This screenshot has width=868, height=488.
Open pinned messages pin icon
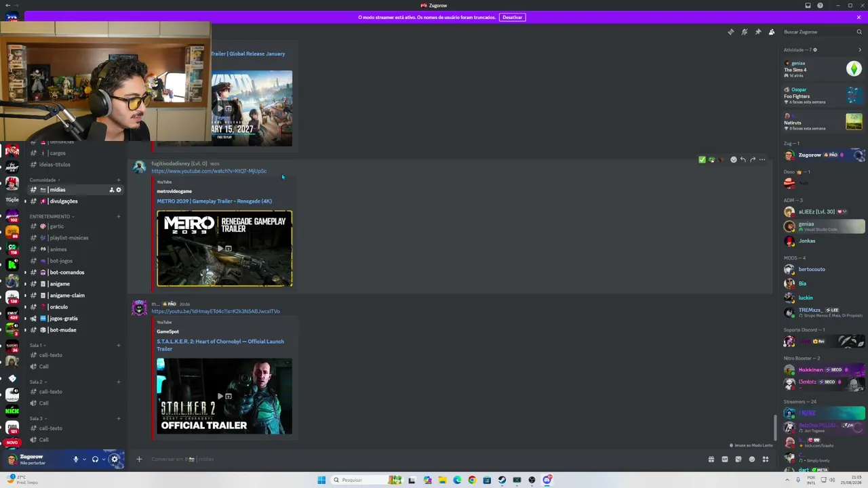click(x=757, y=32)
